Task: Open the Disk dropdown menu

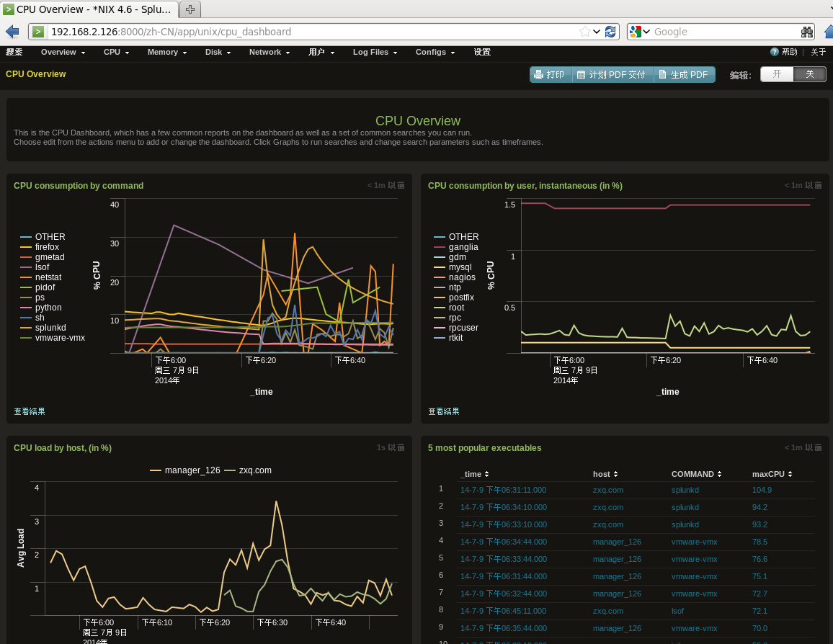Action: (218, 52)
